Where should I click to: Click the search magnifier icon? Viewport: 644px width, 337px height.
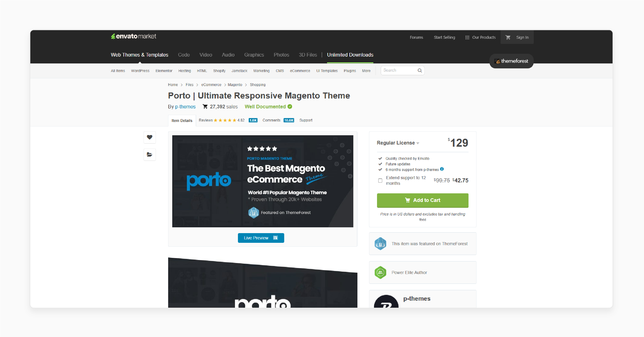coord(420,70)
